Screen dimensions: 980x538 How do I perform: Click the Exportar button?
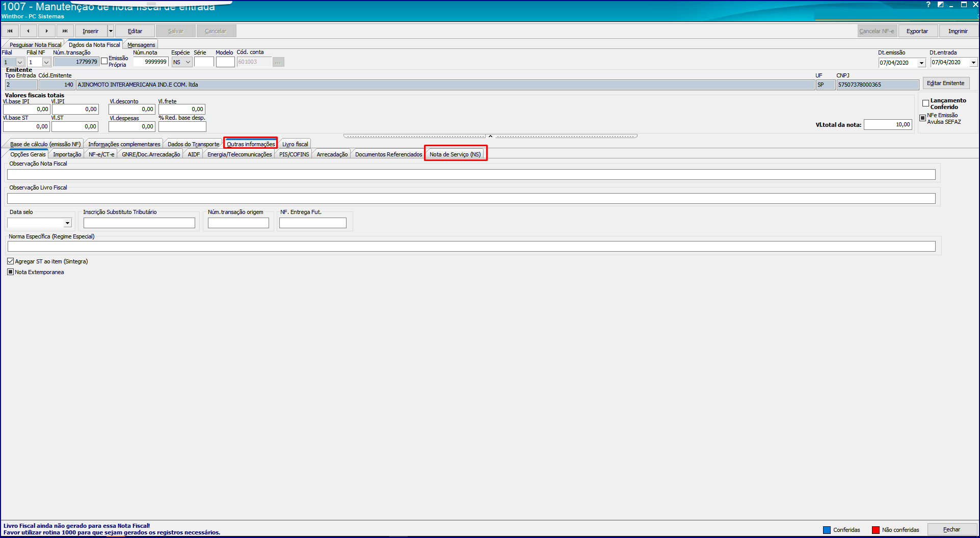(x=917, y=31)
